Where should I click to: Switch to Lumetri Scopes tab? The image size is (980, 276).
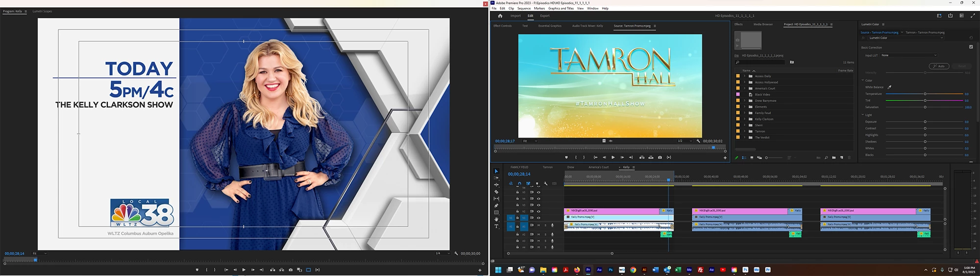[x=42, y=11]
